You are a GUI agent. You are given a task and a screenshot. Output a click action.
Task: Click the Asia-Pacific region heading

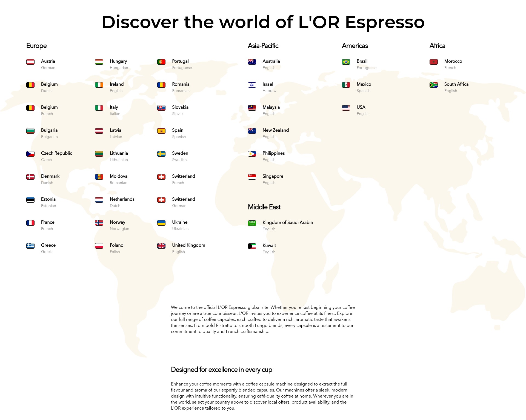tap(263, 46)
